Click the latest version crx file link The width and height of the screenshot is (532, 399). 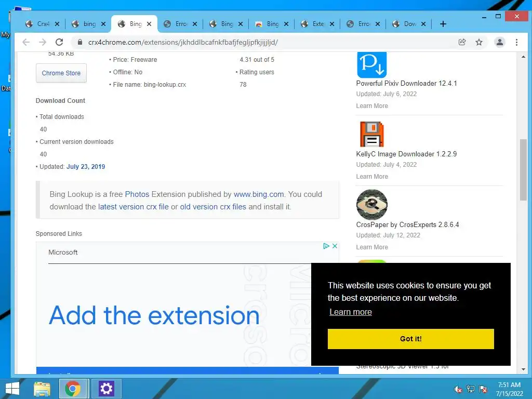click(x=133, y=207)
